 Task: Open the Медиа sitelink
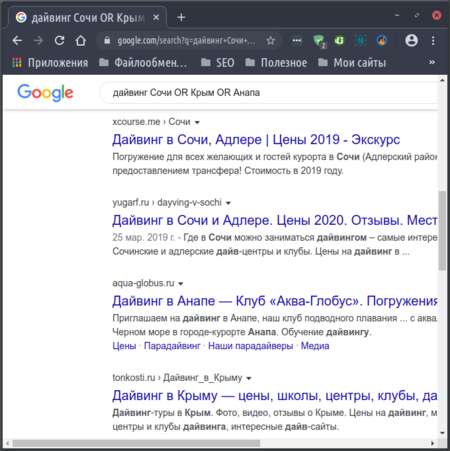tap(315, 346)
